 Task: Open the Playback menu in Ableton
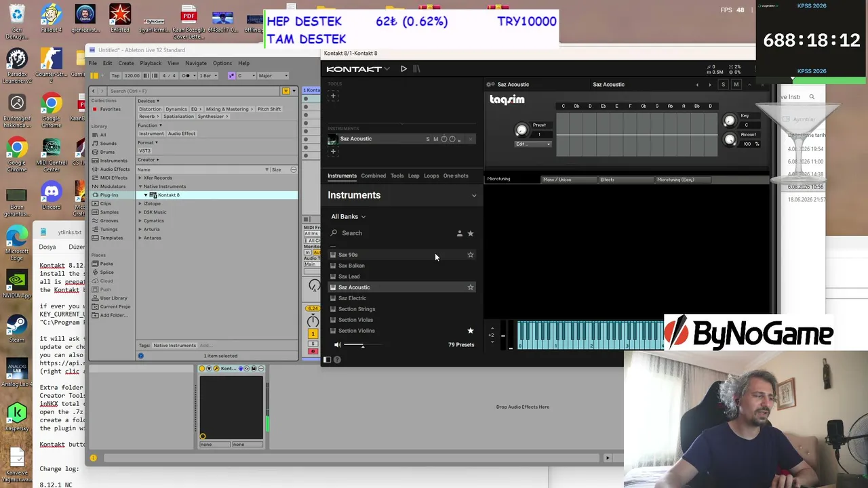click(151, 63)
